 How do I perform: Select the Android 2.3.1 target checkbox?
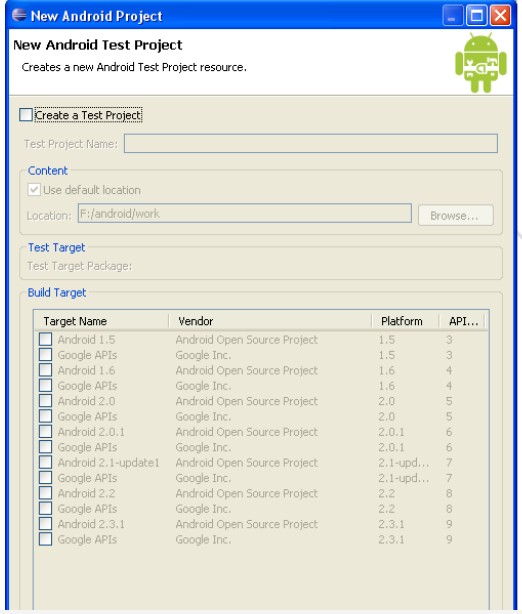tap(45, 524)
